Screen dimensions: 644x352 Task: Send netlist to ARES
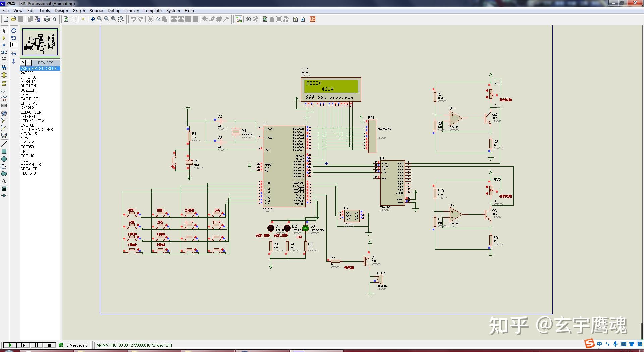(313, 19)
